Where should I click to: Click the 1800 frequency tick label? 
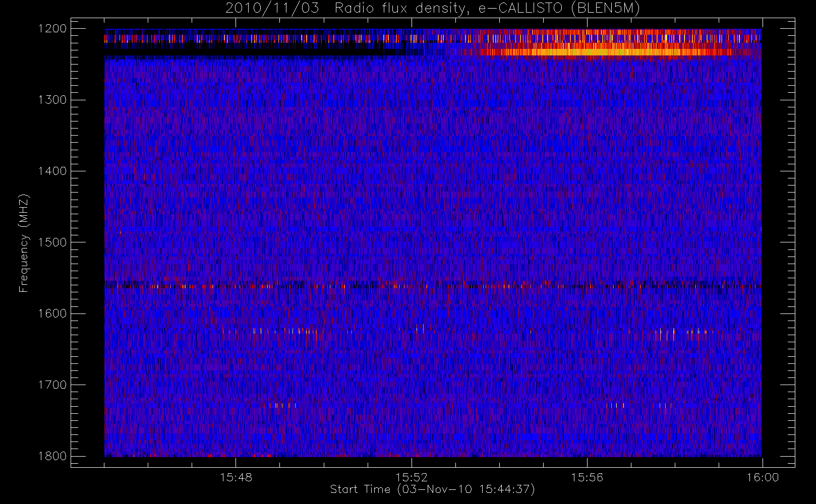tap(52, 456)
